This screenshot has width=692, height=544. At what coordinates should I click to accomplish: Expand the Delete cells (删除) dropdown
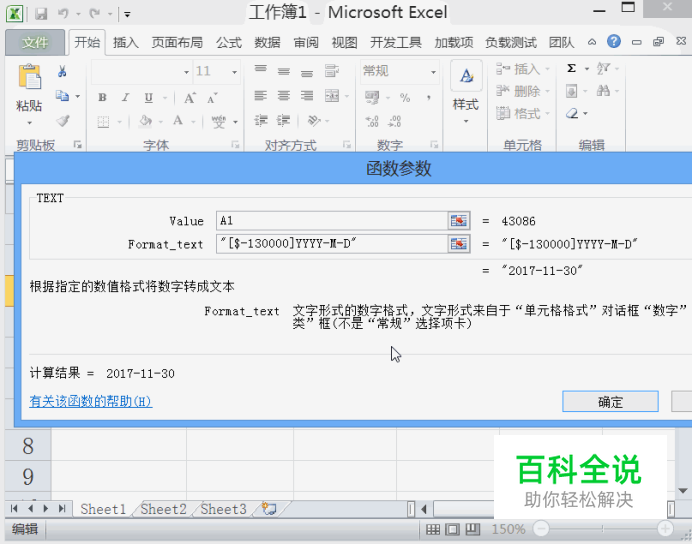[x=547, y=91]
